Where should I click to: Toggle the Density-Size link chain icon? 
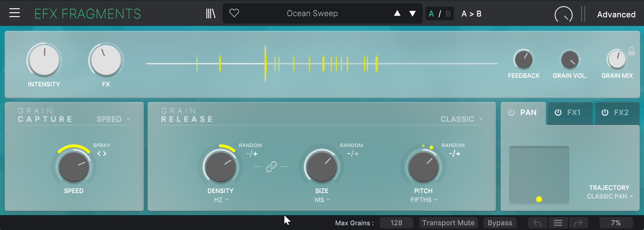(x=271, y=167)
